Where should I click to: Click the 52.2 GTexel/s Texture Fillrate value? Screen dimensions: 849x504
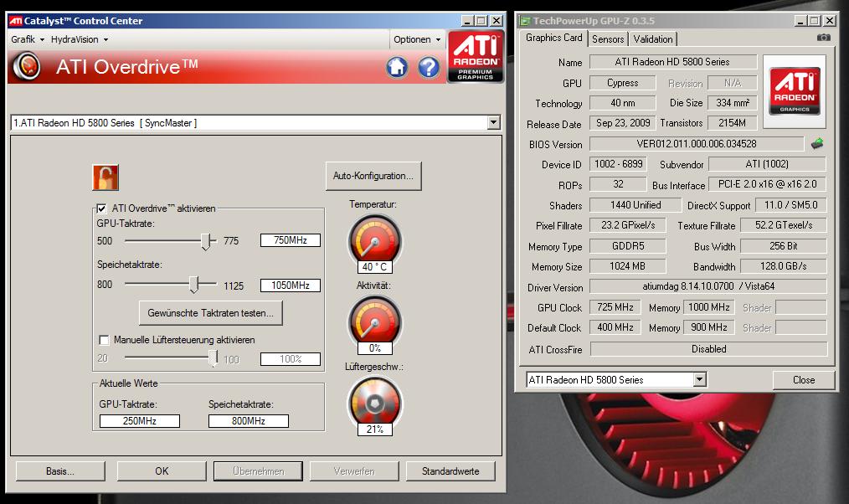point(783,225)
